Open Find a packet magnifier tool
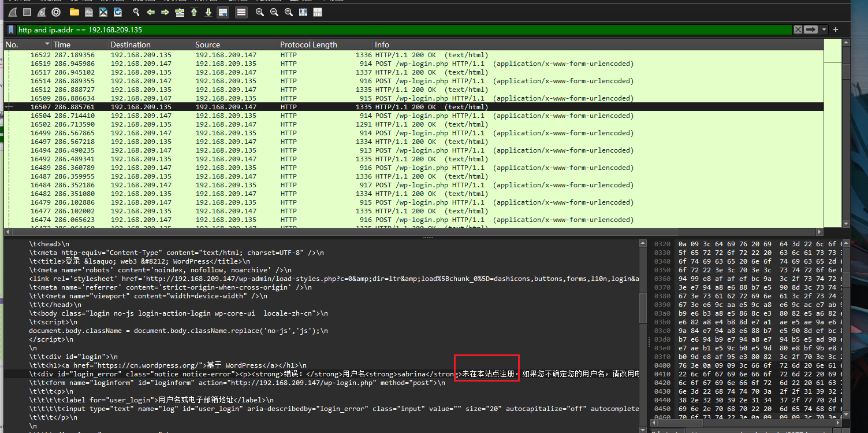The width and height of the screenshot is (868, 433). coord(136,12)
